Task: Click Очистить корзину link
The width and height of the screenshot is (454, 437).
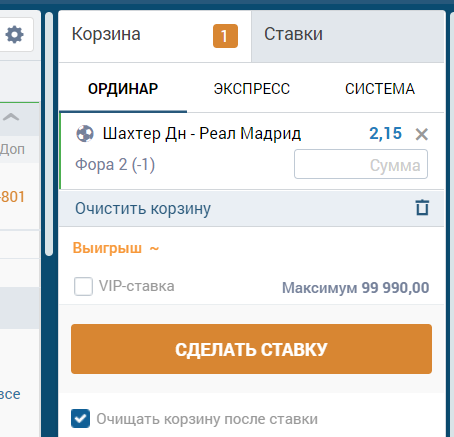Action: (143, 209)
